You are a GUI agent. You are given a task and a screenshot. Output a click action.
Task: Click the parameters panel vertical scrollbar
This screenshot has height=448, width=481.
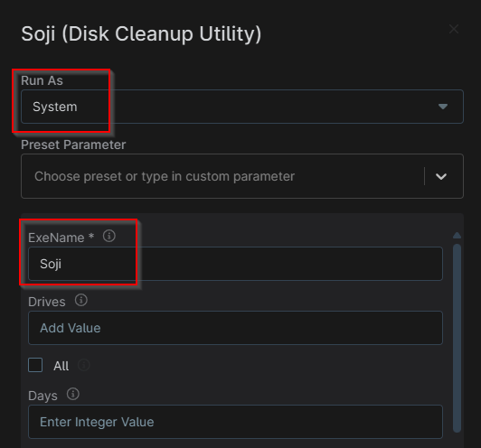coord(457,338)
